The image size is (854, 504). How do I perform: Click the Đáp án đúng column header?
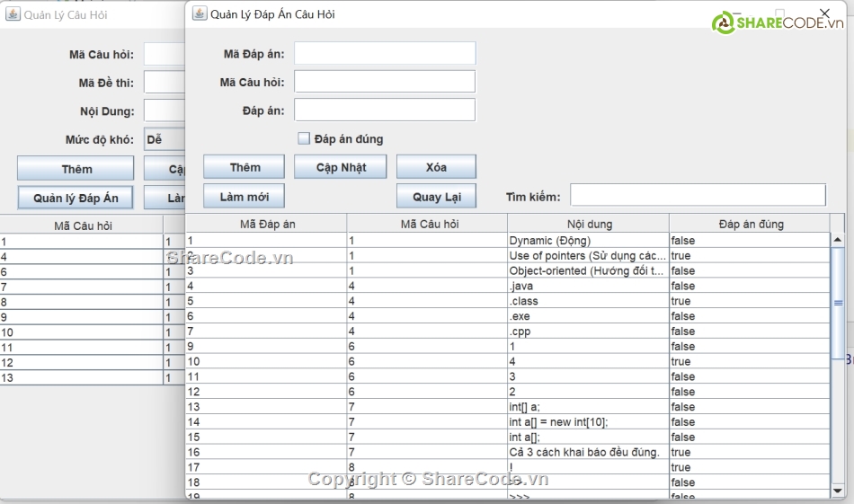click(x=750, y=224)
